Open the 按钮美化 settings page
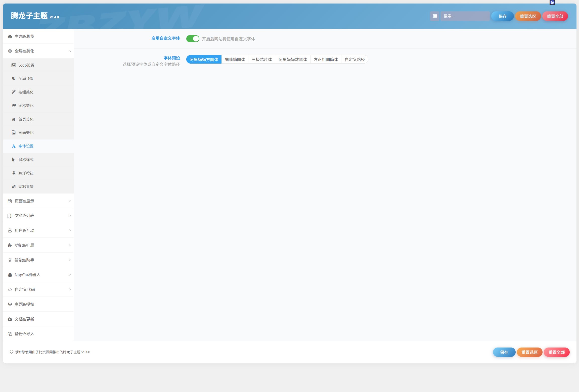 (x=38, y=92)
